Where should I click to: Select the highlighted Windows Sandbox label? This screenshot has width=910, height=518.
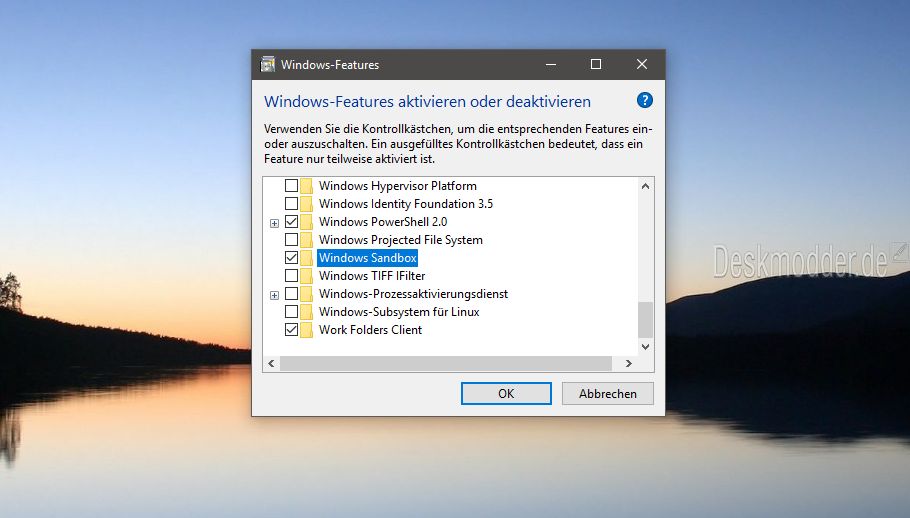(x=367, y=258)
